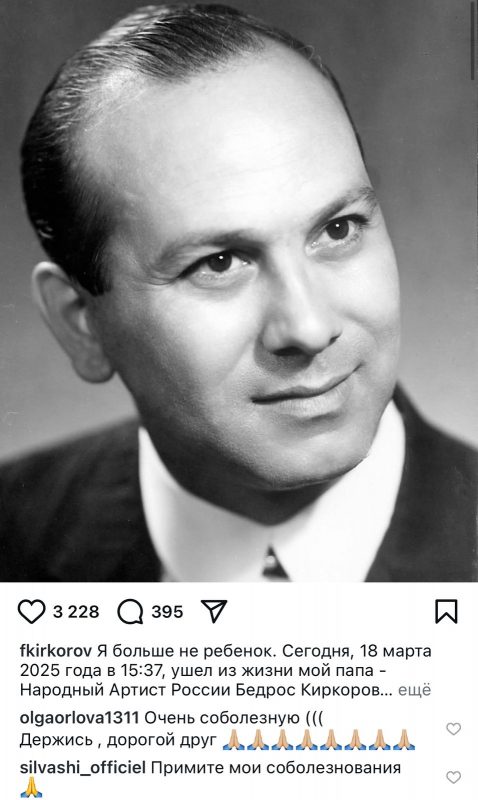Click the 'Держись, дорогой друг' comment line
This screenshot has height=800, width=478.
click(x=118, y=740)
